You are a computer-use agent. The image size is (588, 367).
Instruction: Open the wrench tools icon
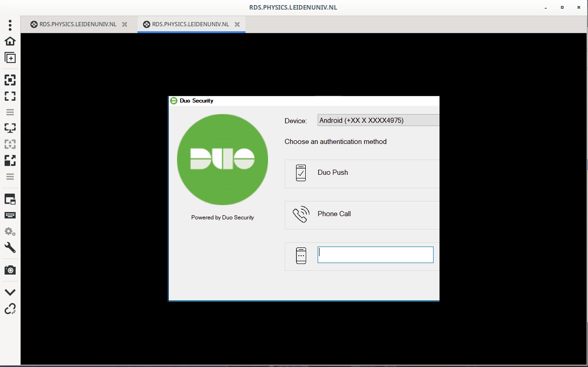pyautogui.click(x=10, y=247)
